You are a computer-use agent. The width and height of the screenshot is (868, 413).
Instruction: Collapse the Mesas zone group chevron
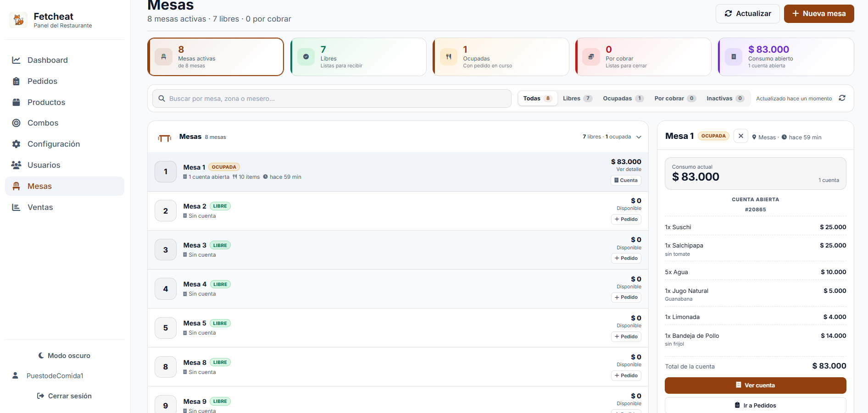639,137
